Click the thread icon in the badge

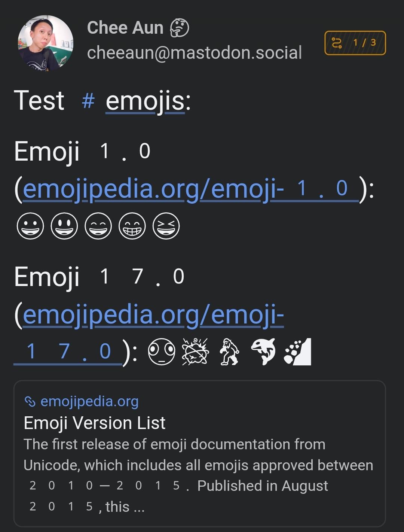coord(337,43)
